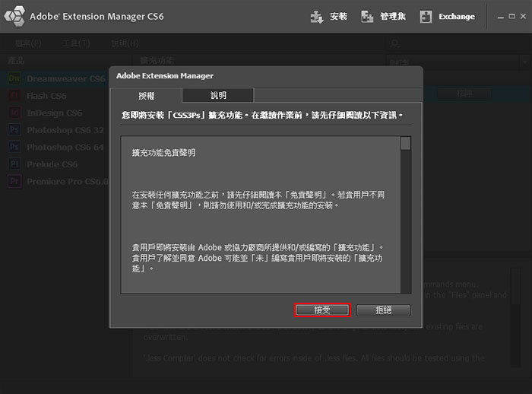Click the 管理集 text label in header
Screen dimensions: 532x394
click(393, 17)
